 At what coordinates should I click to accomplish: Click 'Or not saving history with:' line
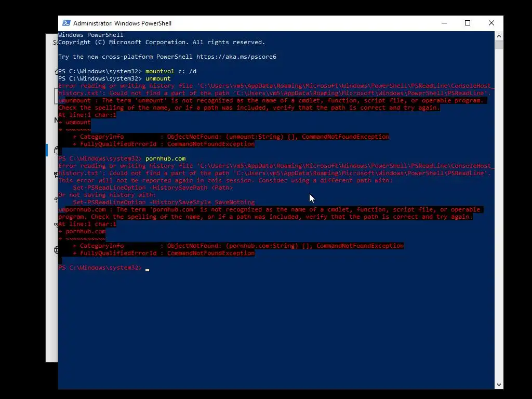[x=107, y=195]
